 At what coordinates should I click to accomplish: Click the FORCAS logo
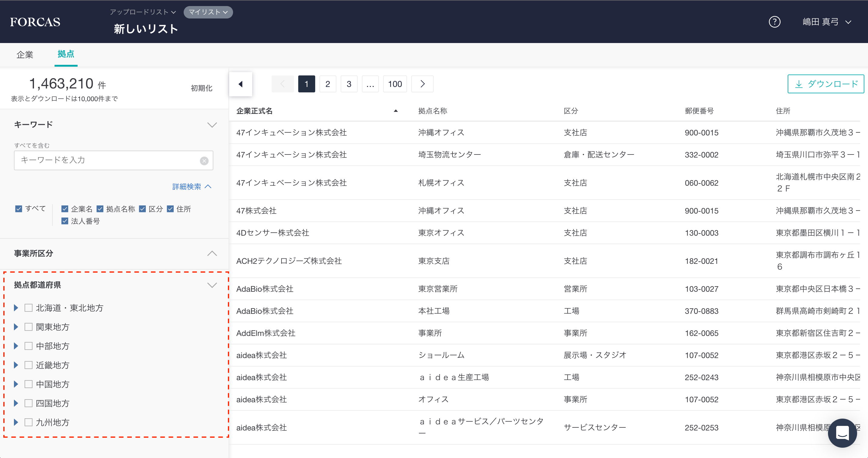[35, 22]
